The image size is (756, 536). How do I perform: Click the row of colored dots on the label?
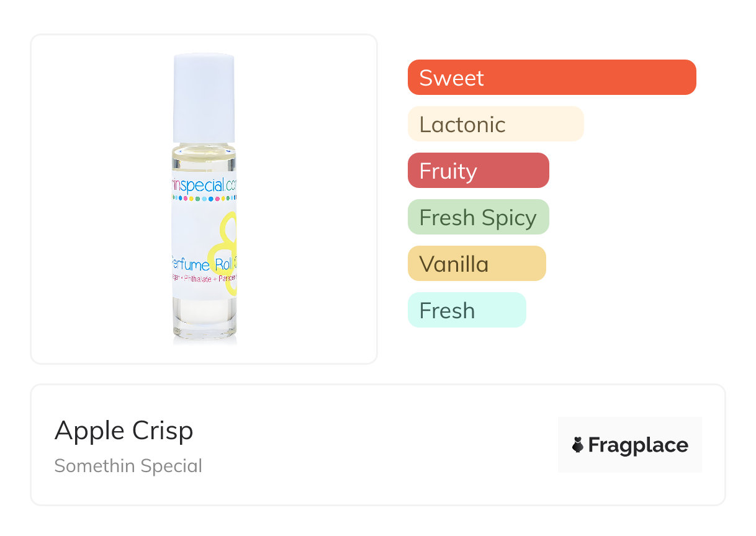coord(204,199)
